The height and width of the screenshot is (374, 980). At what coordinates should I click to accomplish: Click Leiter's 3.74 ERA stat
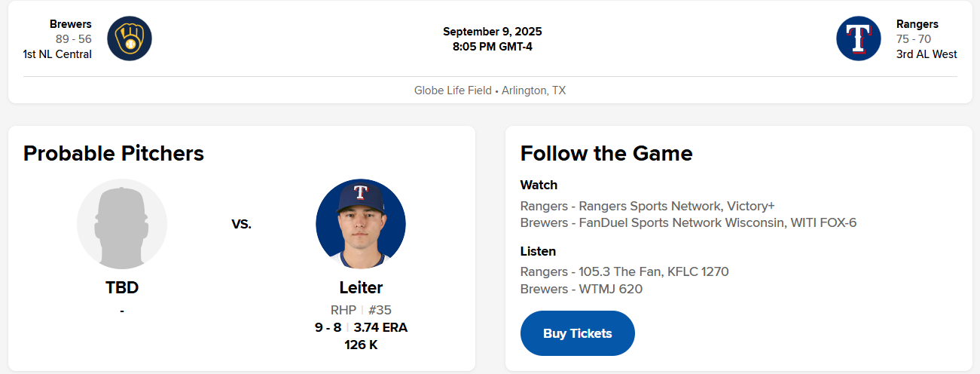click(x=380, y=327)
